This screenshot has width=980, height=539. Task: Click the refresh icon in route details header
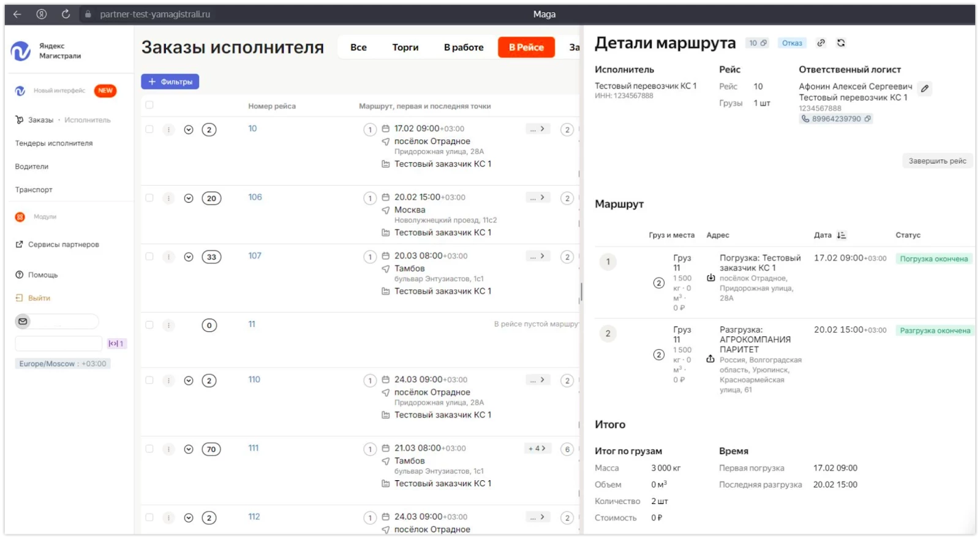click(841, 43)
